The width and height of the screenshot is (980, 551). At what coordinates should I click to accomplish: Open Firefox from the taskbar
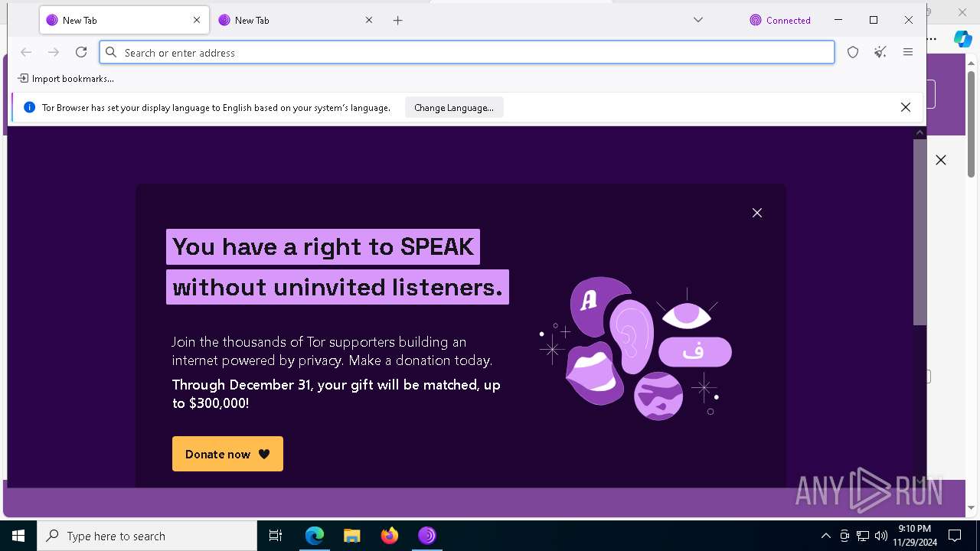[390, 536]
